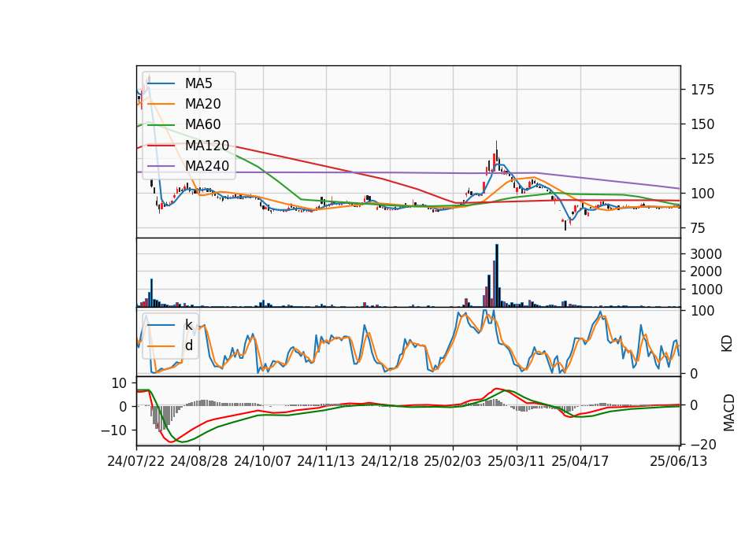Click the 24/08/28 date label
756x543 pixels.
pos(199,461)
